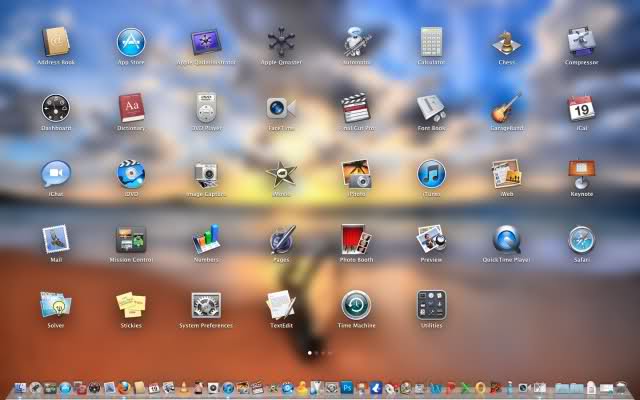Launch TextEdit
640x400 pixels.
pyautogui.click(x=281, y=305)
